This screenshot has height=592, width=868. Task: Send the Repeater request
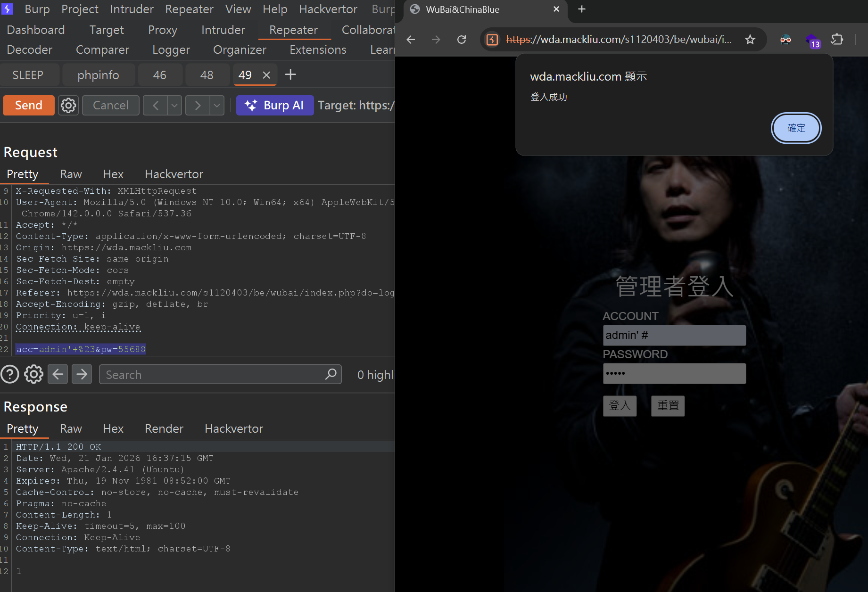[29, 105]
